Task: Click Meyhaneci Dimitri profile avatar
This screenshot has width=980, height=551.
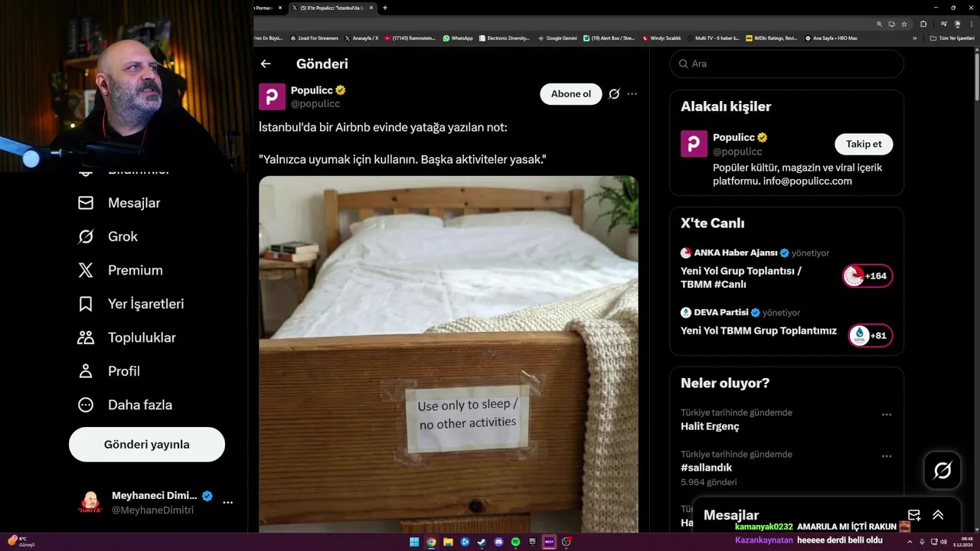Action: click(90, 503)
